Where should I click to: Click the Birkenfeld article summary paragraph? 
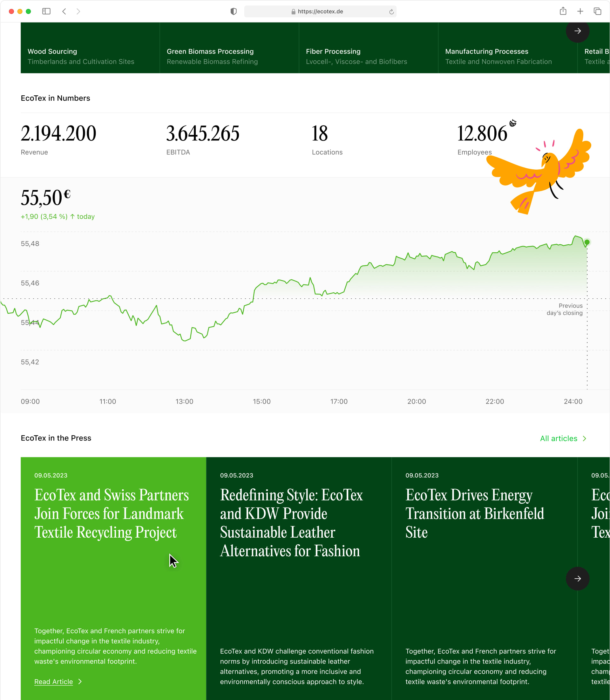point(481,666)
